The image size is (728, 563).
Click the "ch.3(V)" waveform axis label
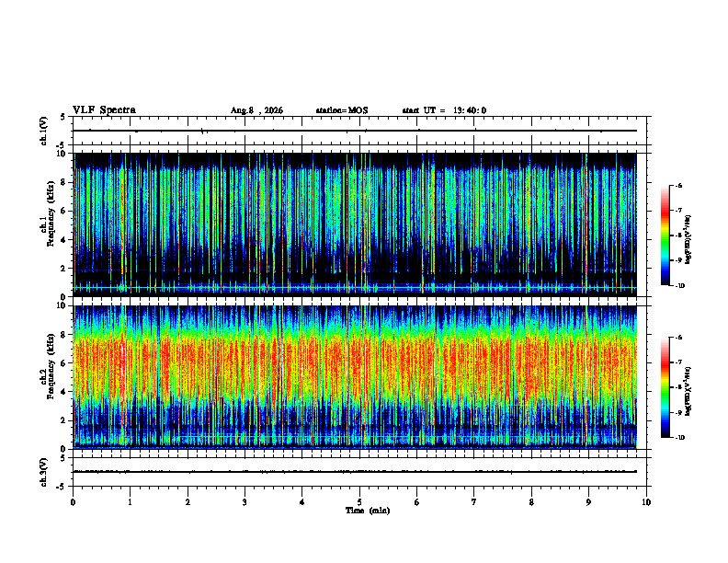click(44, 472)
